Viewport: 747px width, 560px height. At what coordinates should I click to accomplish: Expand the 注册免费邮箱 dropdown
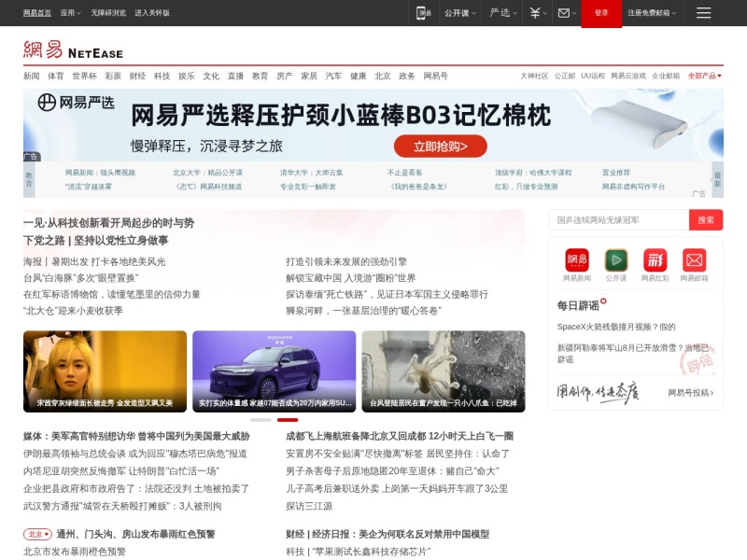click(652, 13)
